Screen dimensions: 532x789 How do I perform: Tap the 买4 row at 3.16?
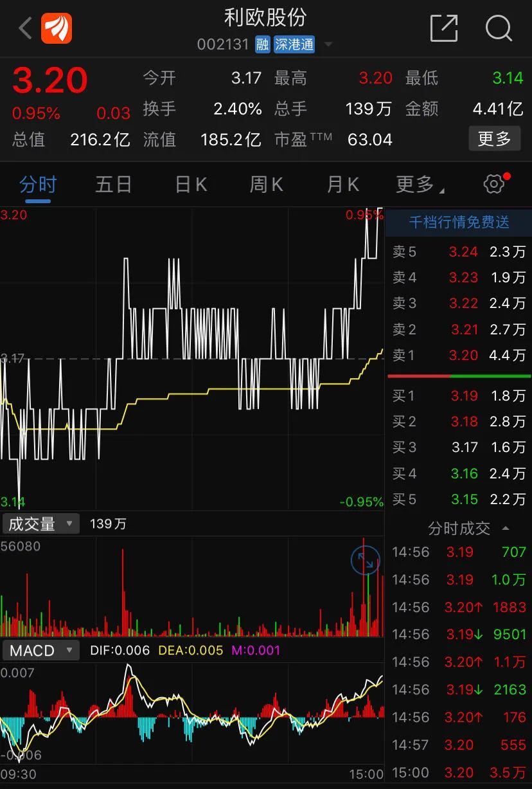(x=459, y=473)
